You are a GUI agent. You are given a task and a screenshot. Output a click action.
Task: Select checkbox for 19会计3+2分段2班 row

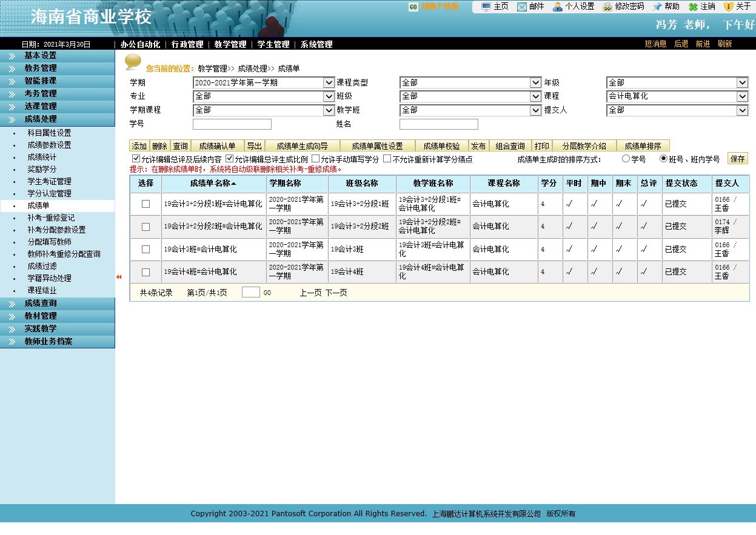pyautogui.click(x=146, y=227)
